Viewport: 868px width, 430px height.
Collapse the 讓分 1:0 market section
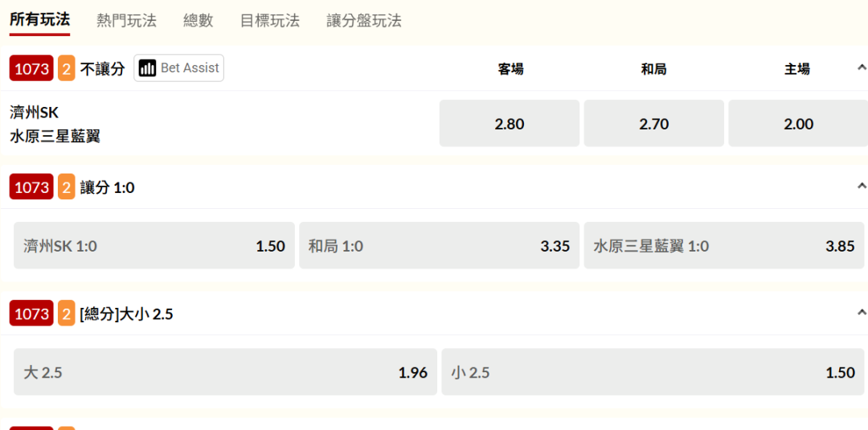click(862, 186)
